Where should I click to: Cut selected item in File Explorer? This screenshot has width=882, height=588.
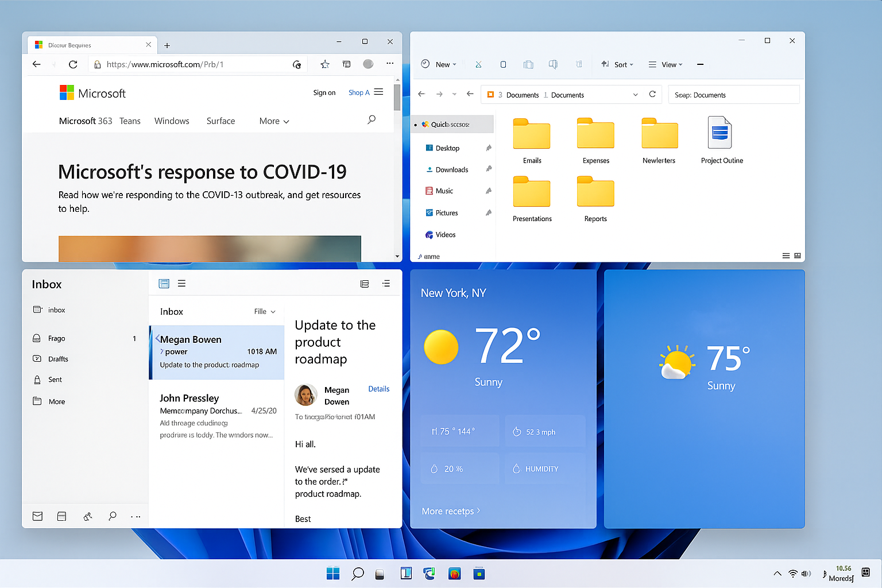tap(478, 64)
